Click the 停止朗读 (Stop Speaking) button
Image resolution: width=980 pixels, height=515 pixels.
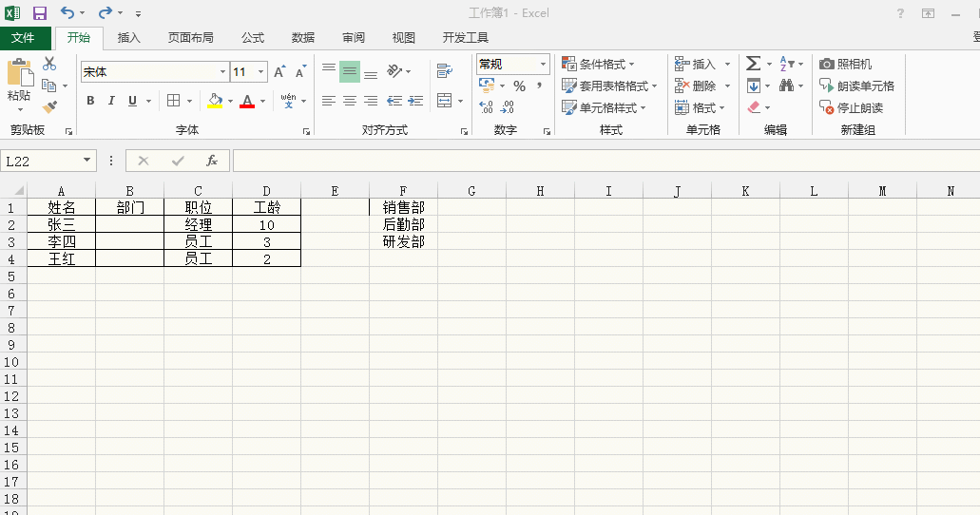tap(852, 107)
